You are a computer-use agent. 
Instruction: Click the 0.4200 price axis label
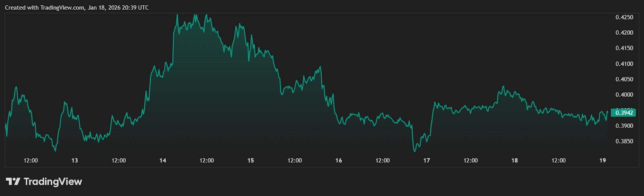[x=624, y=33]
